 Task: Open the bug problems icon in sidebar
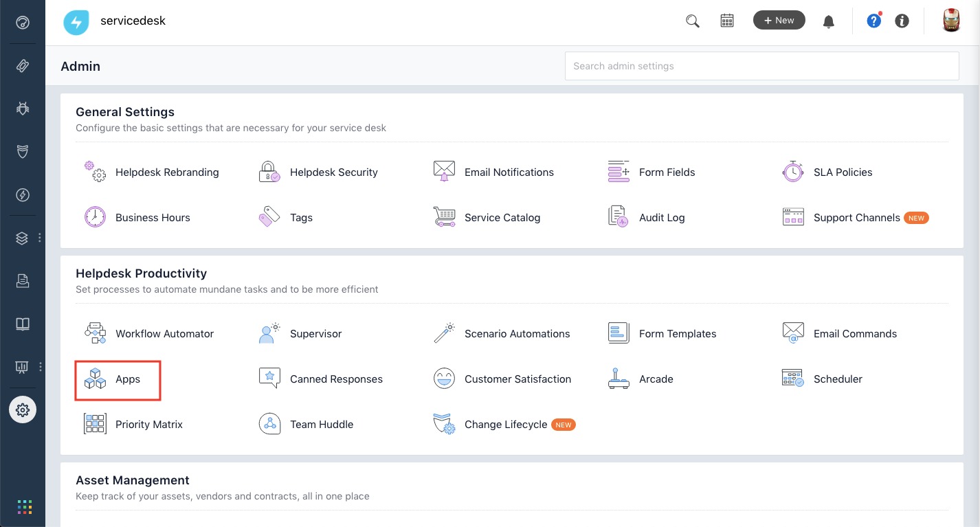[23, 109]
